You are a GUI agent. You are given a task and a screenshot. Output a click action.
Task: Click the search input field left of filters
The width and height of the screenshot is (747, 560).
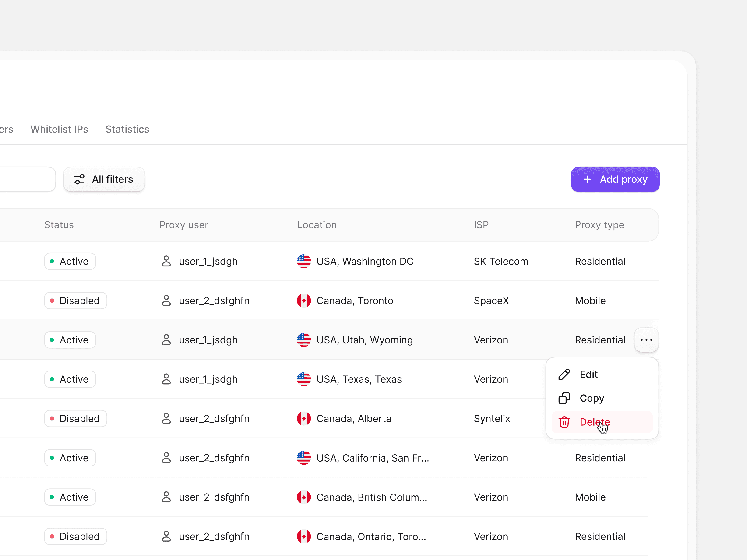coord(27,179)
